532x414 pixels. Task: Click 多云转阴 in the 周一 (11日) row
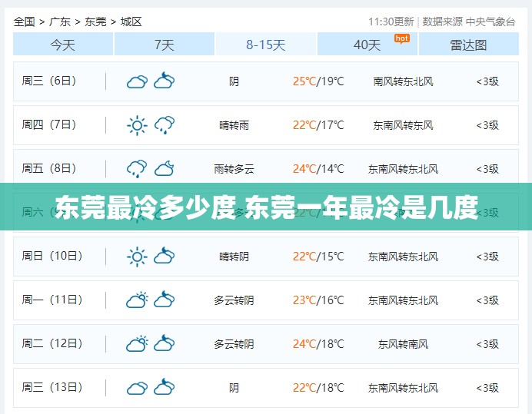(234, 300)
